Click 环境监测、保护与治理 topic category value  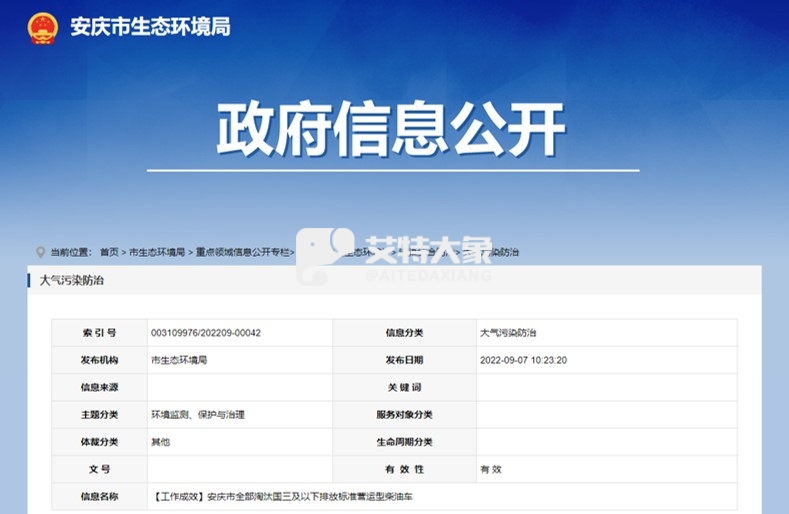point(198,414)
